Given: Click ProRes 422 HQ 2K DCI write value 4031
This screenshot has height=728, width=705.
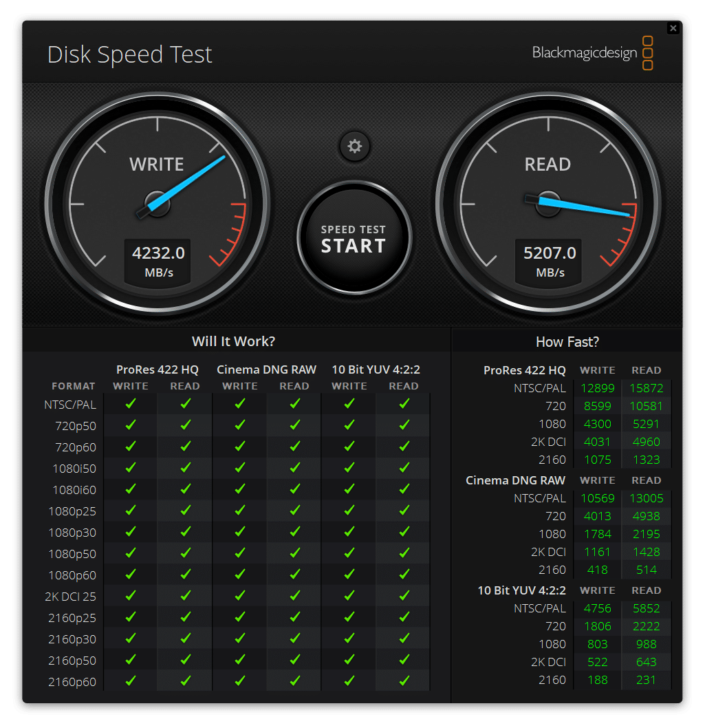Looking at the screenshot, I should [x=597, y=442].
